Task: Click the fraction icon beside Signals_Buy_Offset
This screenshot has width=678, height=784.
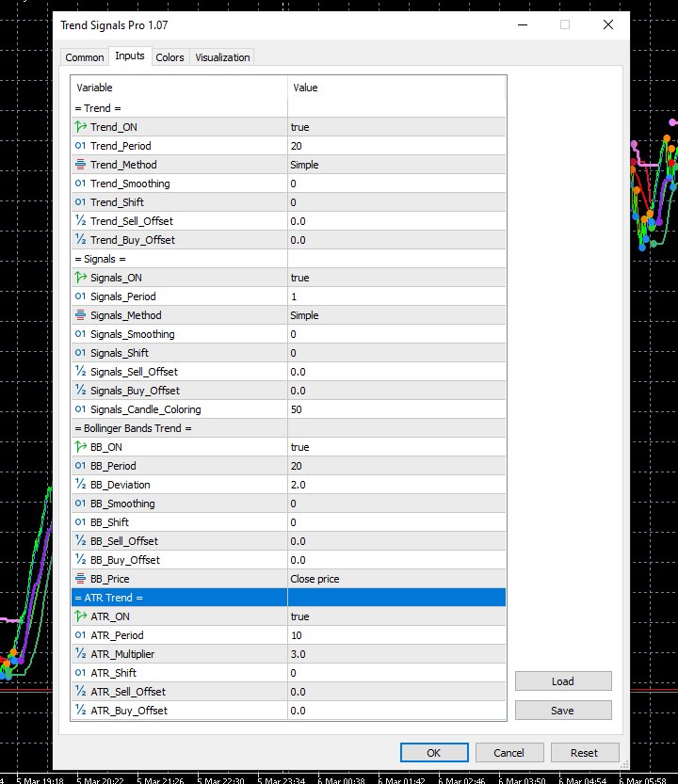Action: pos(81,391)
